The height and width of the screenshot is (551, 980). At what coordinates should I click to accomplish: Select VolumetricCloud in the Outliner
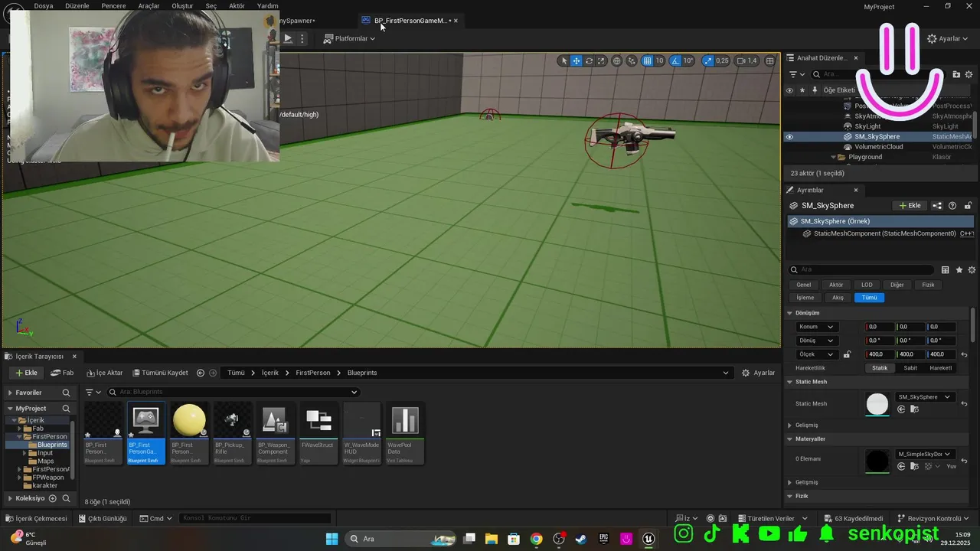tap(878, 147)
